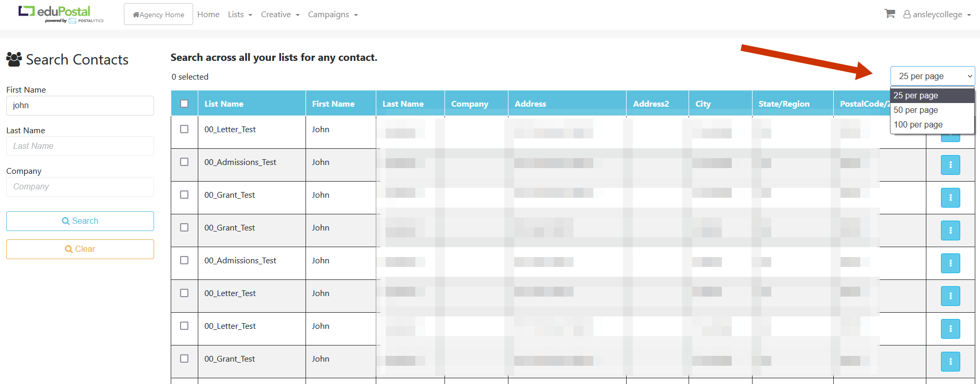Open row actions menu for fifth row 00_Admissions_Test
This screenshot has height=384, width=980.
pos(950,263)
